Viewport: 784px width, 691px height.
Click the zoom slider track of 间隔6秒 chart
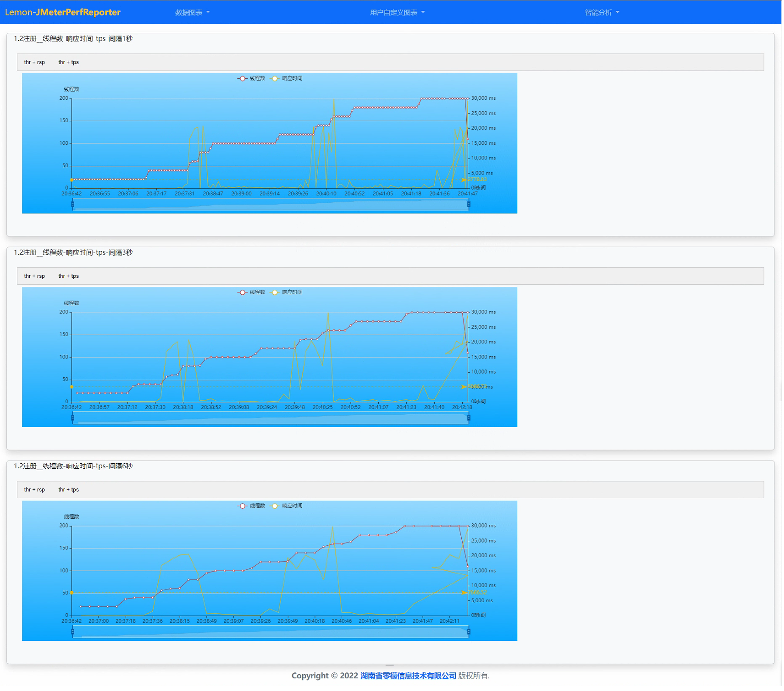coord(270,632)
